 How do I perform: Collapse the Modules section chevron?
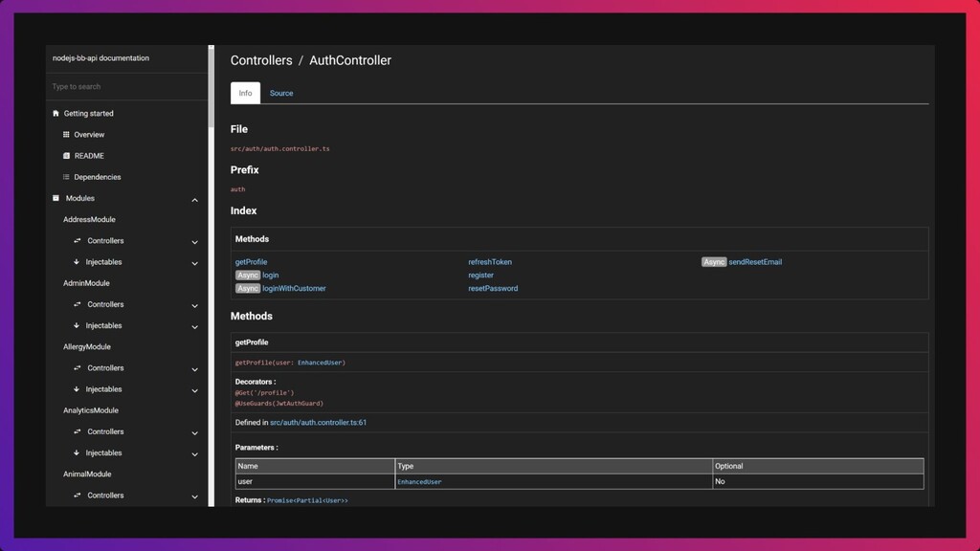point(194,200)
